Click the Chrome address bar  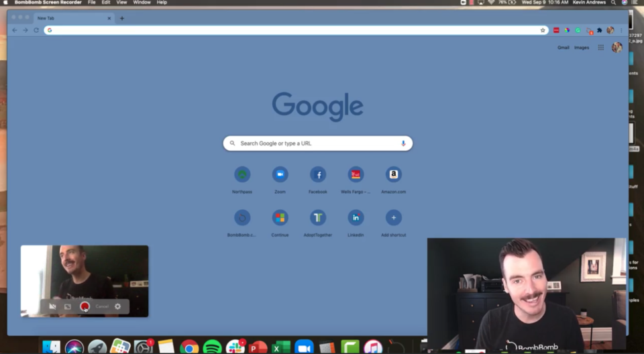pyautogui.click(x=296, y=30)
